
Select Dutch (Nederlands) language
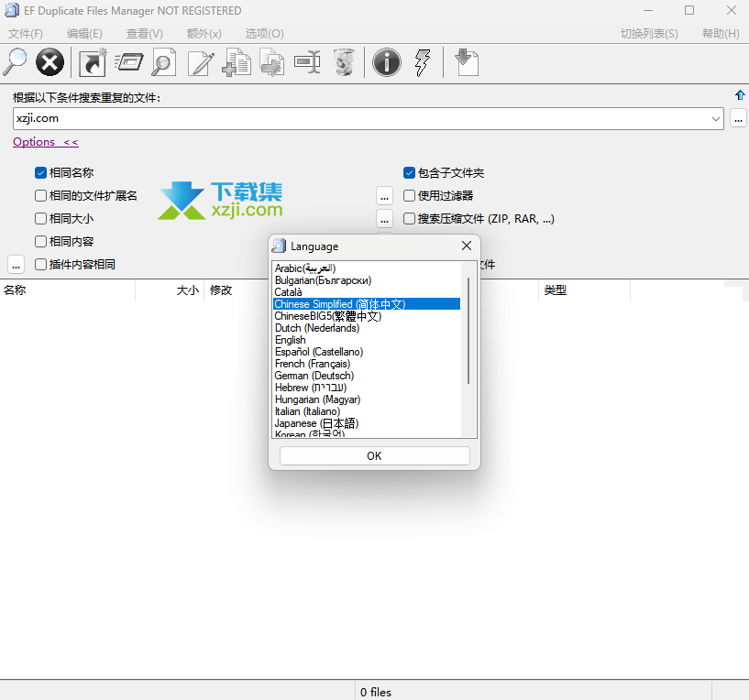pyautogui.click(x=367, y=328)
